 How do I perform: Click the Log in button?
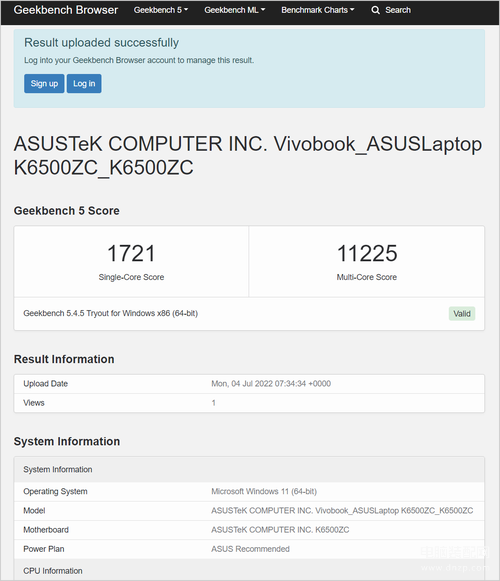coord(84,83)
